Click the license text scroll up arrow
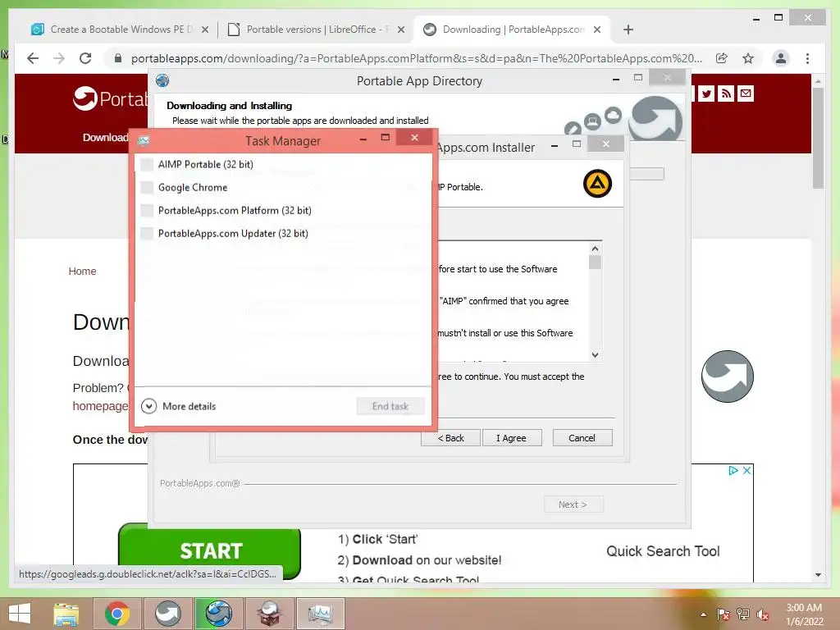The image size is (840, 630). tap(596, 249)
